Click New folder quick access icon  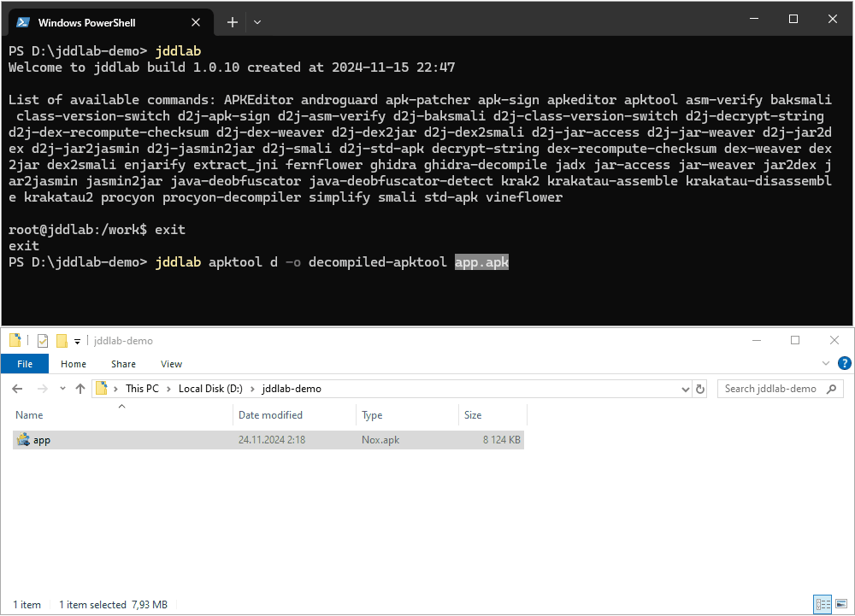pyautogui.click(x=62, y=341)
